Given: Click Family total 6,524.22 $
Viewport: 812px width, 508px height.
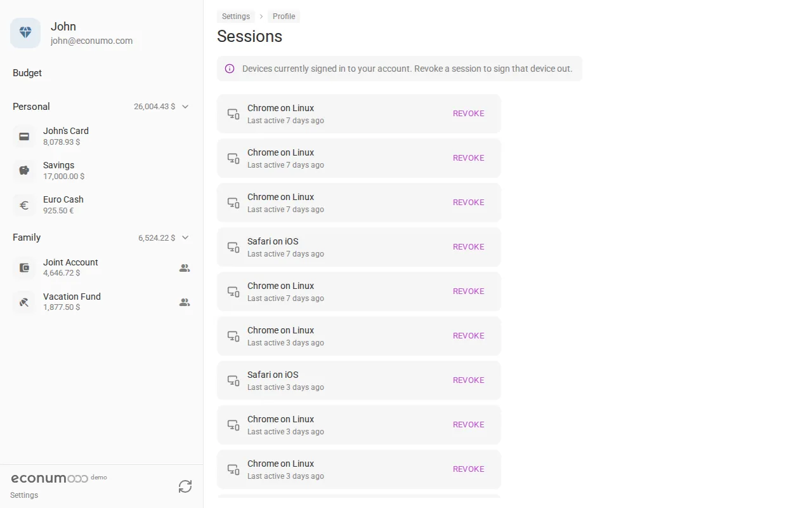Looking at the screenshot, I should 157,238.
